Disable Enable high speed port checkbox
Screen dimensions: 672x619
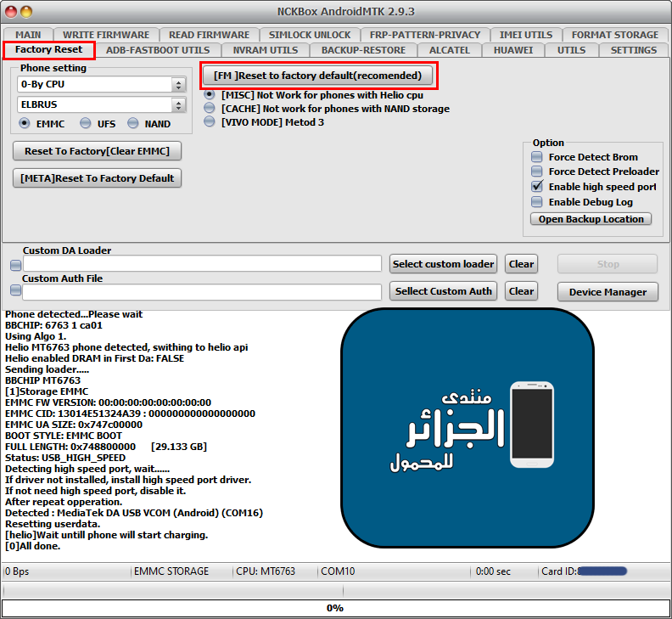click(x=536, y=187)
